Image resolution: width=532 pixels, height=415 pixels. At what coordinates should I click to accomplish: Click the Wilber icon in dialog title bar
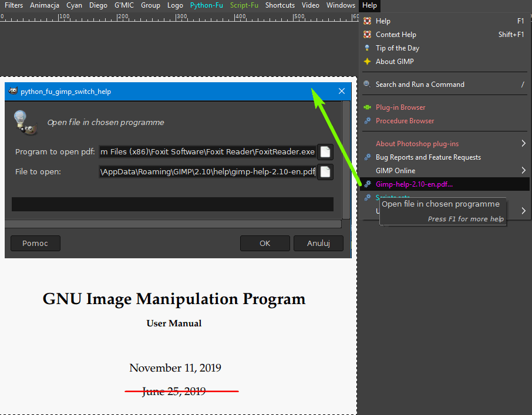[x=13, y=91]
